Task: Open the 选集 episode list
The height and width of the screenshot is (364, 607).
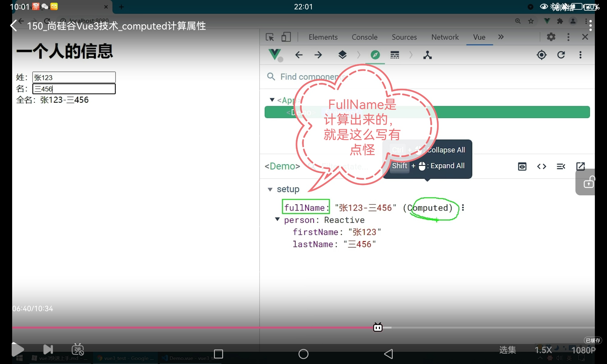Action: pyautogui.click(x=507, y=350)
